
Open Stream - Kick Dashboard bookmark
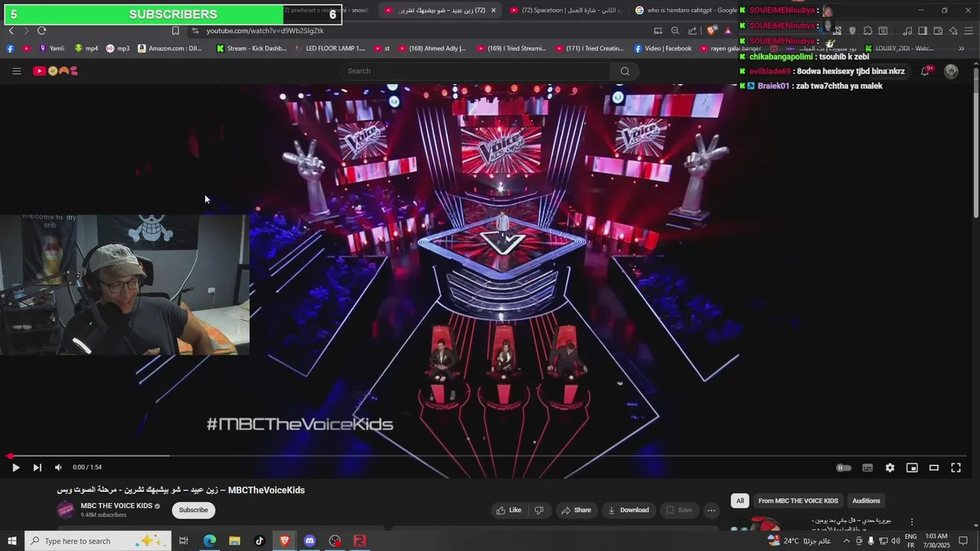(252, 48)
